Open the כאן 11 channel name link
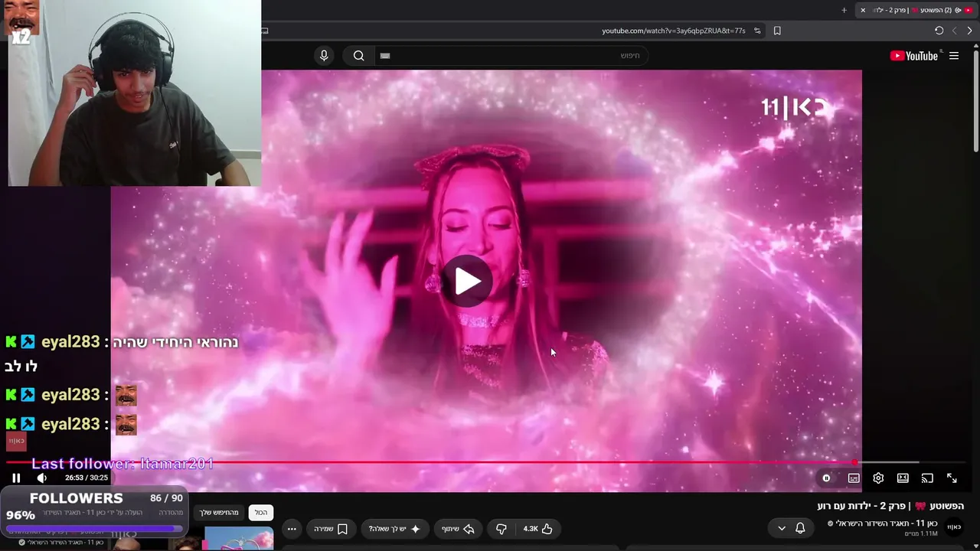980x551 pixels. point(887,523)
